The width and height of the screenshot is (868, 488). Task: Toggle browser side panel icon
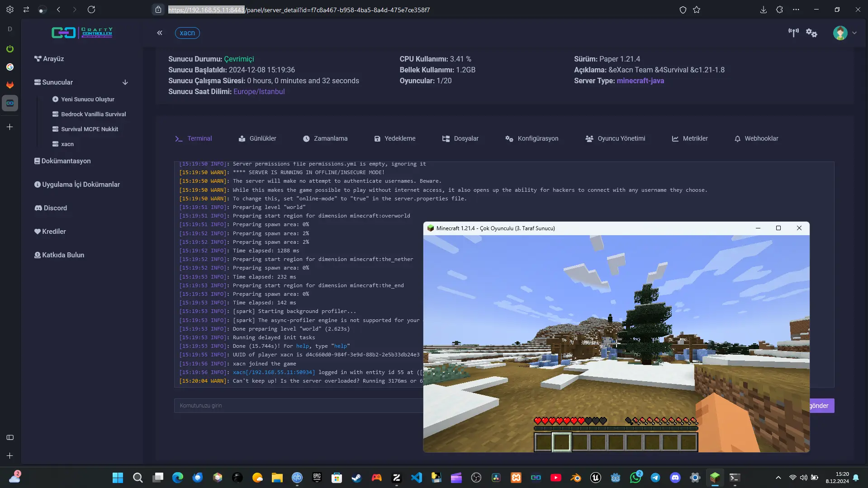[x=10, y=437]
